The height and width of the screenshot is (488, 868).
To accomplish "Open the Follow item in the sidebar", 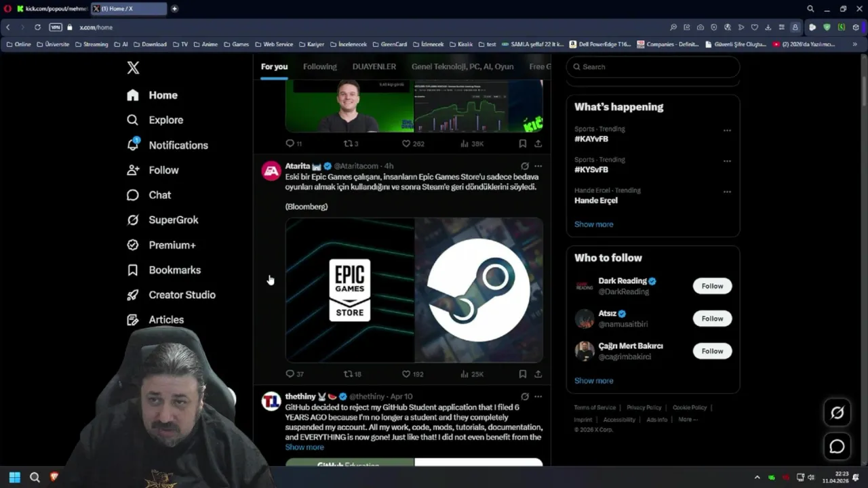I will (153, 170).
